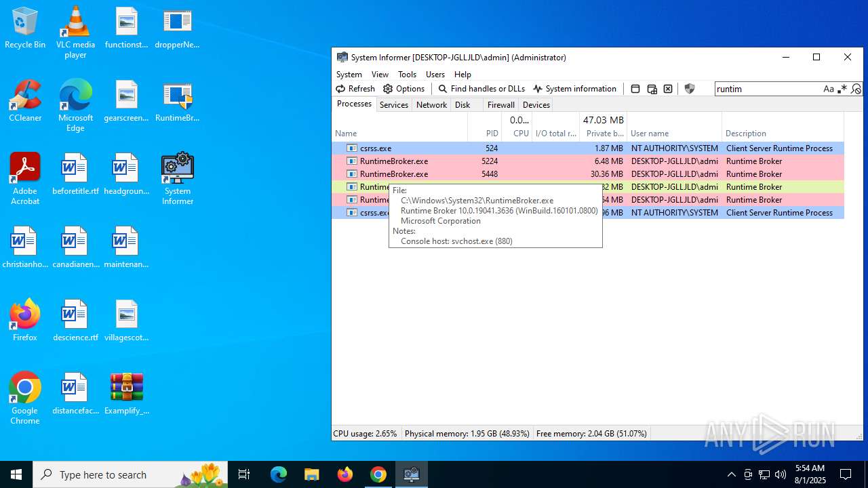Click Free memory in status bar
Screen dimensions: 868x488
[591, 434]
